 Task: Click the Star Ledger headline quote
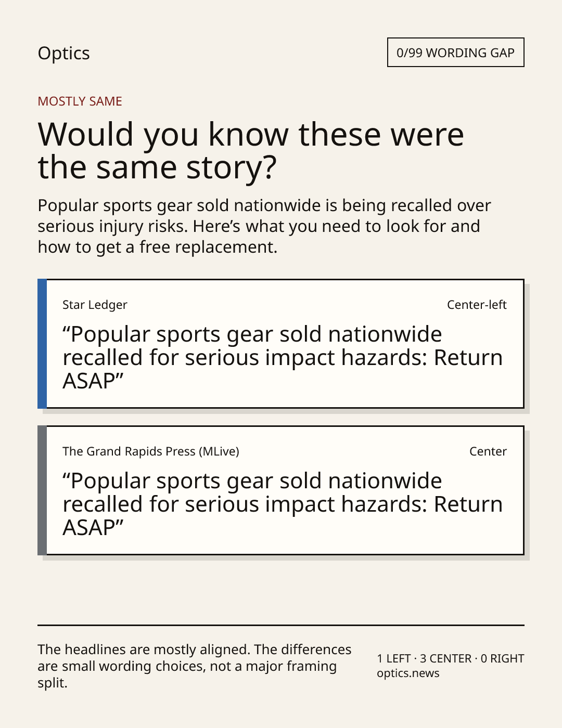tap(283, 358)
